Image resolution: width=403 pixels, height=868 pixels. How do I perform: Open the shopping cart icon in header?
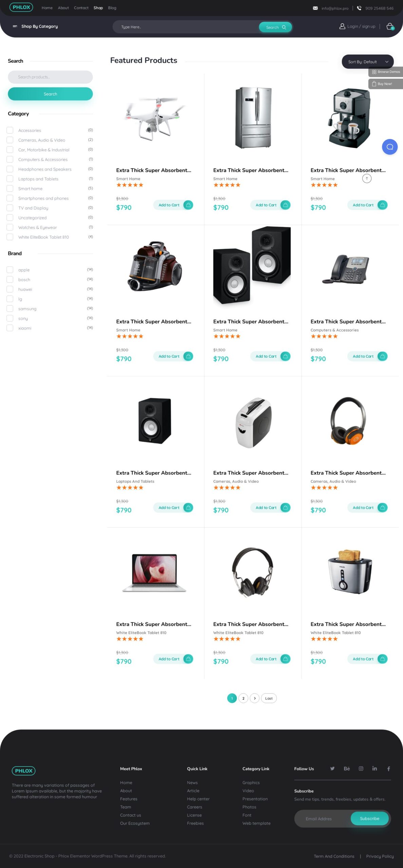coord(390,26)
